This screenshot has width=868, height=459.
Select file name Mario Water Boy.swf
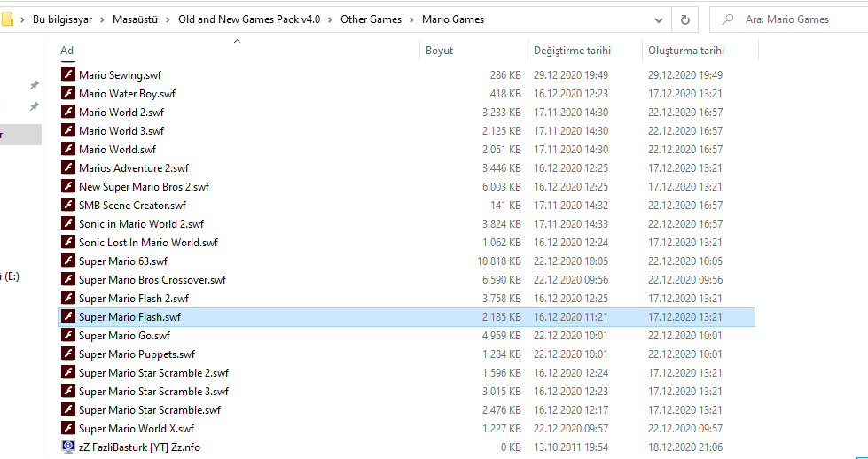coord(127,93)
